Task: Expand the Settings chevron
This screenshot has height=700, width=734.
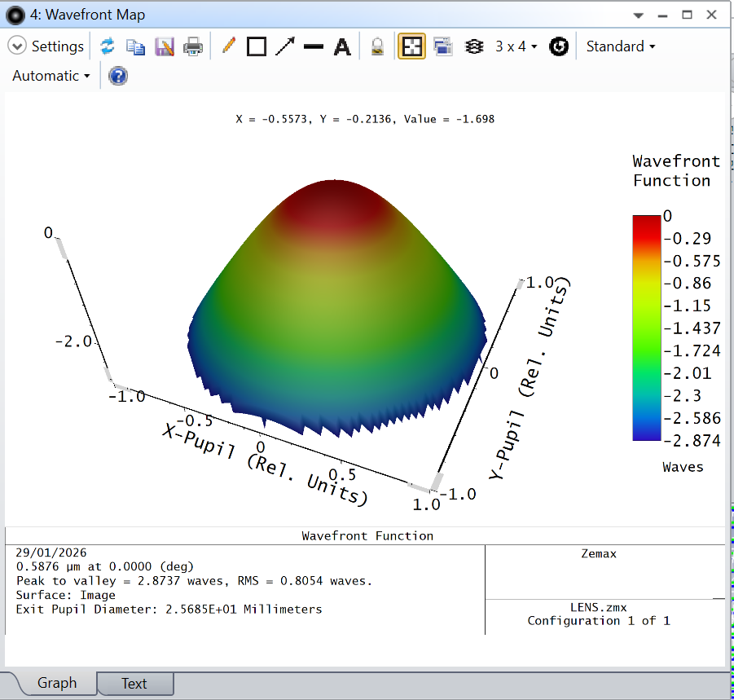Action: 17,46
